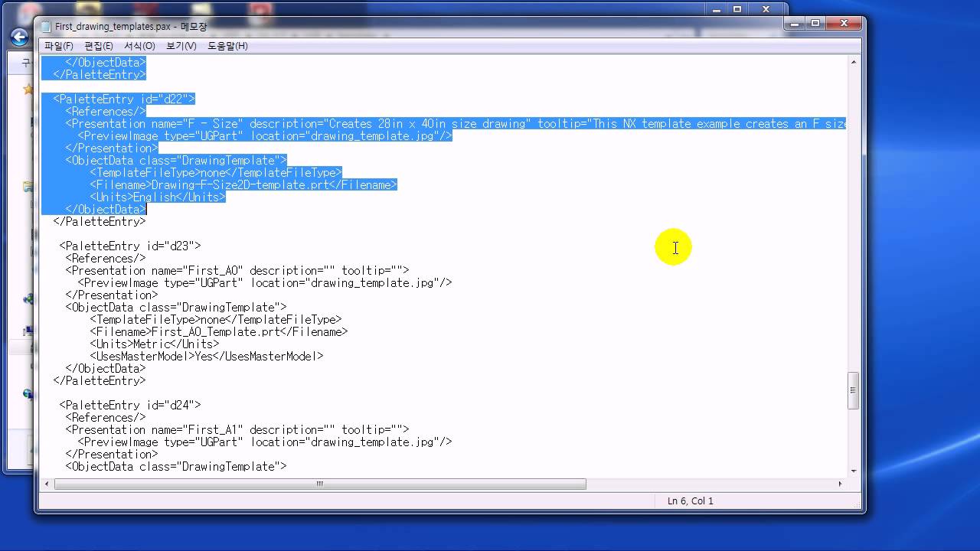This screenshot has width=980, height=551.
Task: Open the 서식(O) menu
Action: (x=139, y=46)
